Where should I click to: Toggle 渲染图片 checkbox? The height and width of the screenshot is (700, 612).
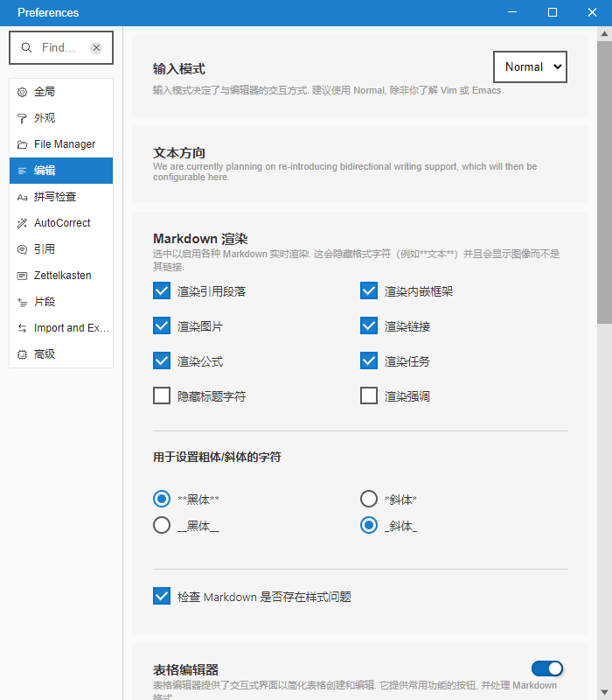162,325
